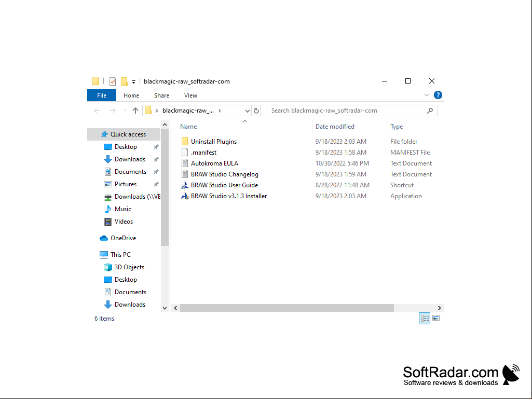Unpin Documents from Quick access
Screen dimensions: 532x399
tap(156, 172)
